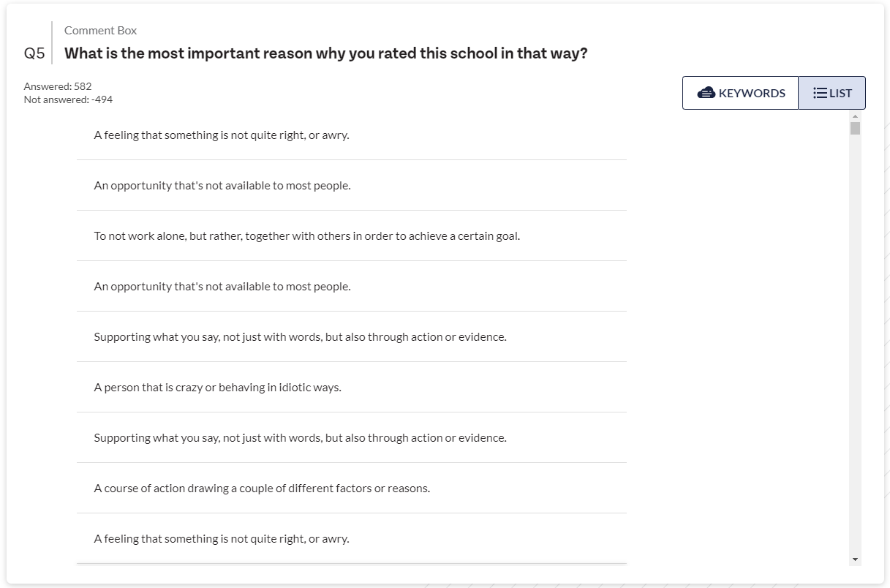Select the first 'An opportunity that's not available' response
This screenshot has width=890, height=588.
point(352,186)
